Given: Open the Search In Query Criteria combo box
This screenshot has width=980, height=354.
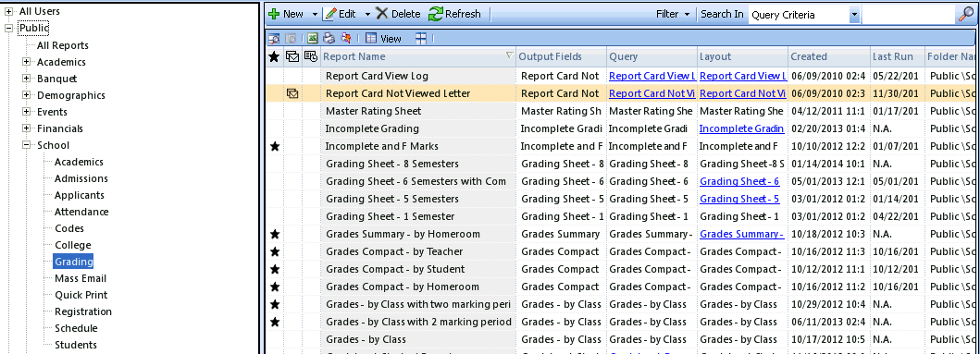Looking at the screenshot, I should 854,15.
